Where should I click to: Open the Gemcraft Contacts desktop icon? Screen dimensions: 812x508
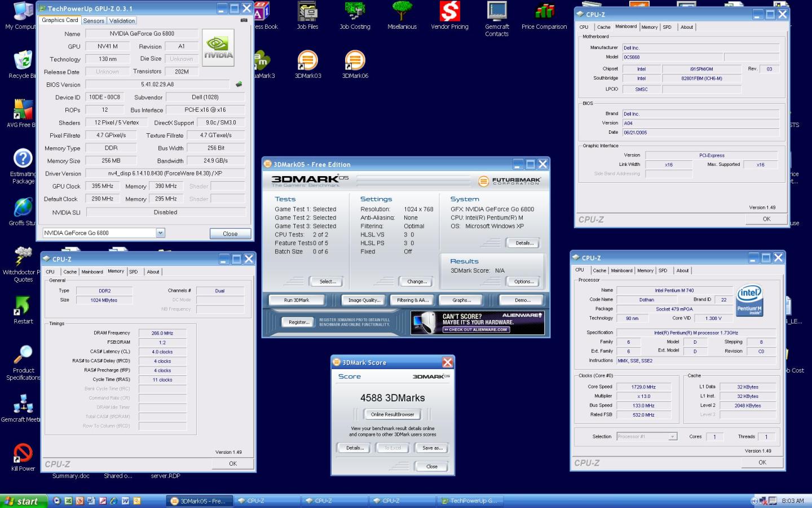point(497,11)
